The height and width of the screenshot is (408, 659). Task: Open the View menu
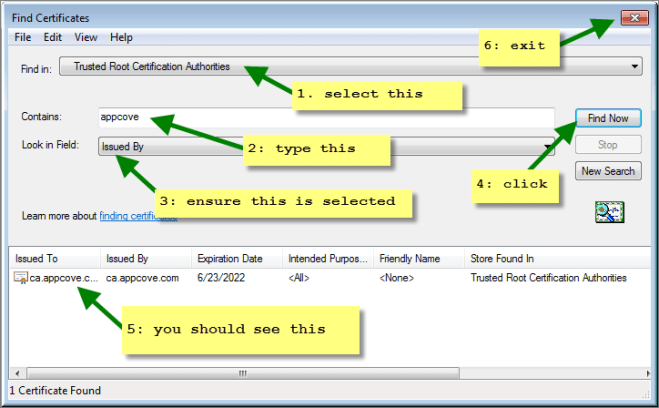(86, 37)
